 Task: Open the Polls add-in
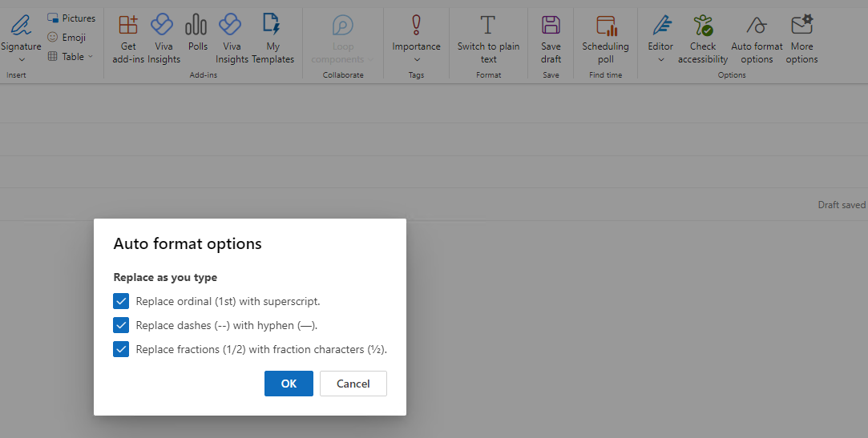click(198, 33)
